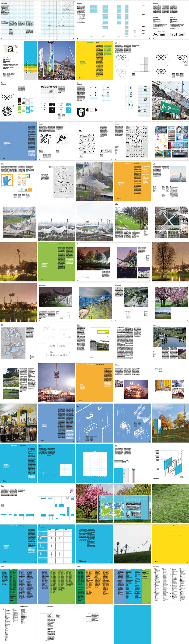Click the yellow pipe sculpture crowd photo
This screenshot has width=189, height=644.
coord(18,423)
